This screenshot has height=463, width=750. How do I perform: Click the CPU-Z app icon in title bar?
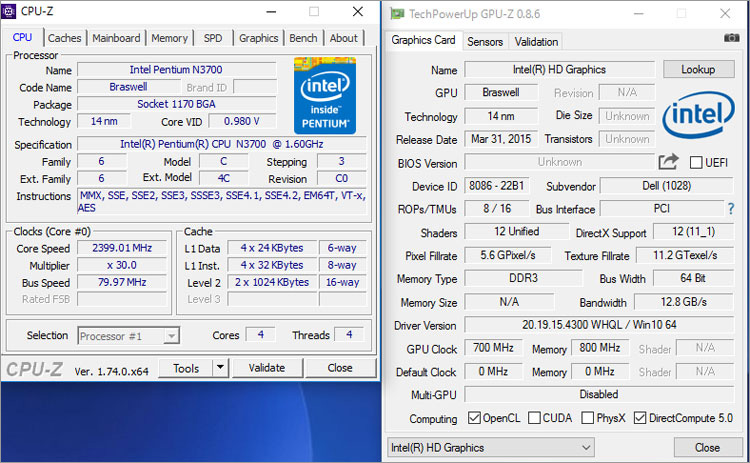(x=9, y=11)
